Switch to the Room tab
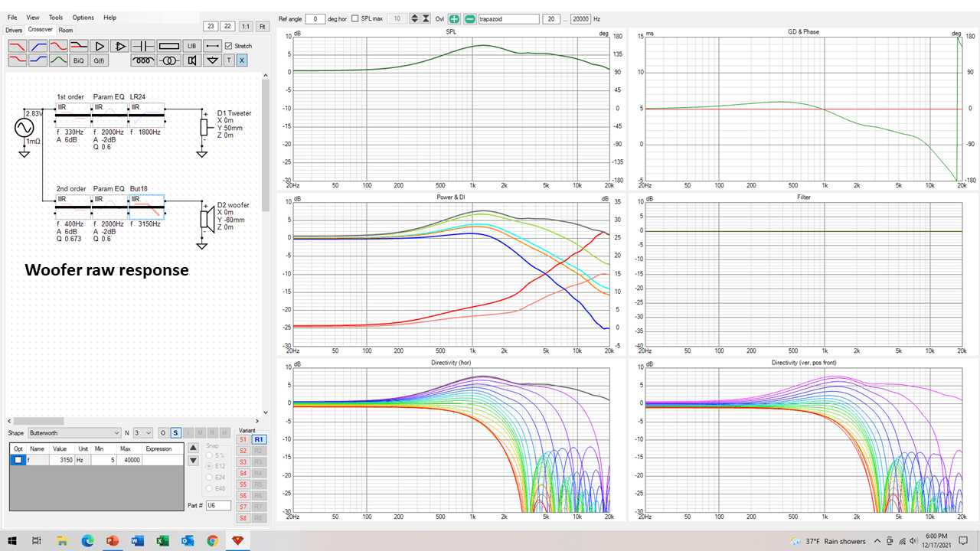Screen dimensions: 980x551 66,30
